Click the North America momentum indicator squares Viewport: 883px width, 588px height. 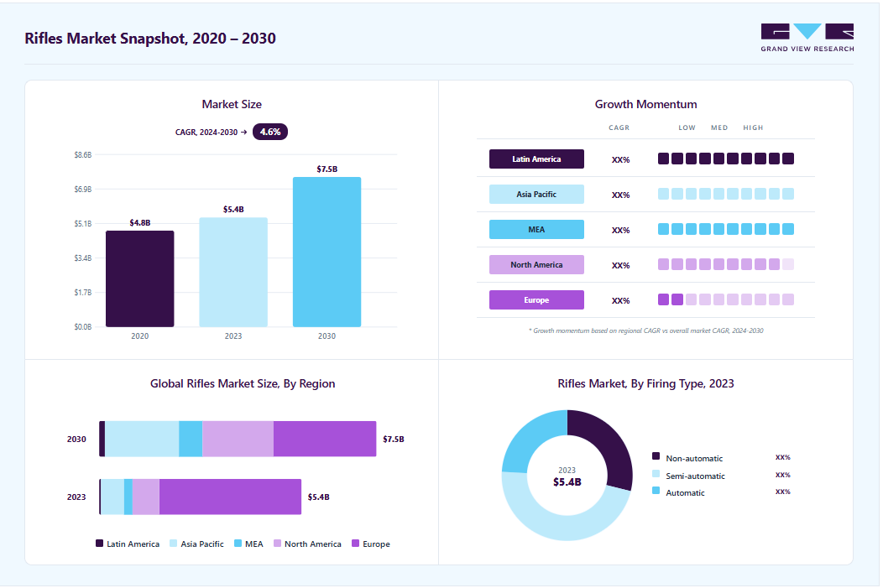pos(726,264)
